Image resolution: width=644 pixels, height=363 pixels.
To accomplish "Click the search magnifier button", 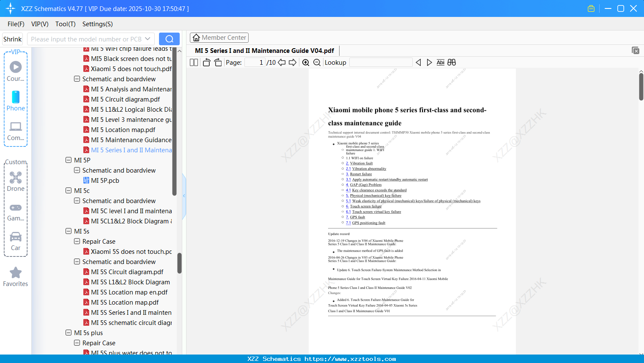I will (169, 39).
